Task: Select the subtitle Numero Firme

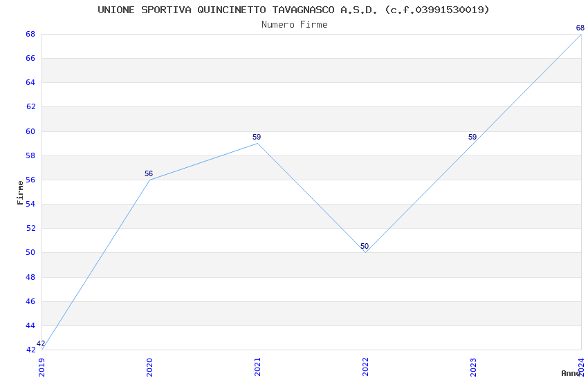Action: [x=295, y=24]
